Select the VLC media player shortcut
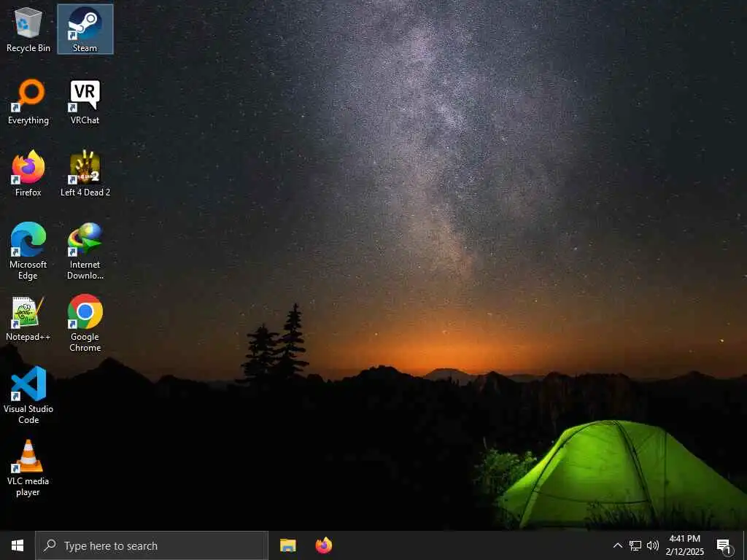This screenshot has height=560, width=747. click(x=28, y=468)
